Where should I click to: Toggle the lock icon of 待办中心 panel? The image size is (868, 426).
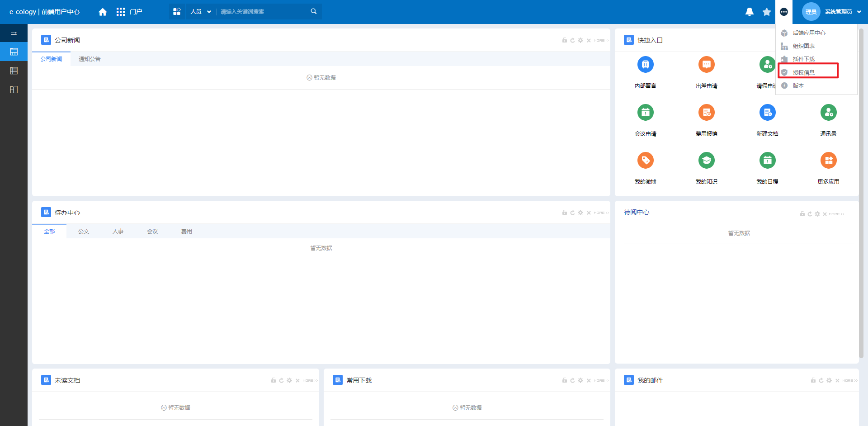coord(565,213)
